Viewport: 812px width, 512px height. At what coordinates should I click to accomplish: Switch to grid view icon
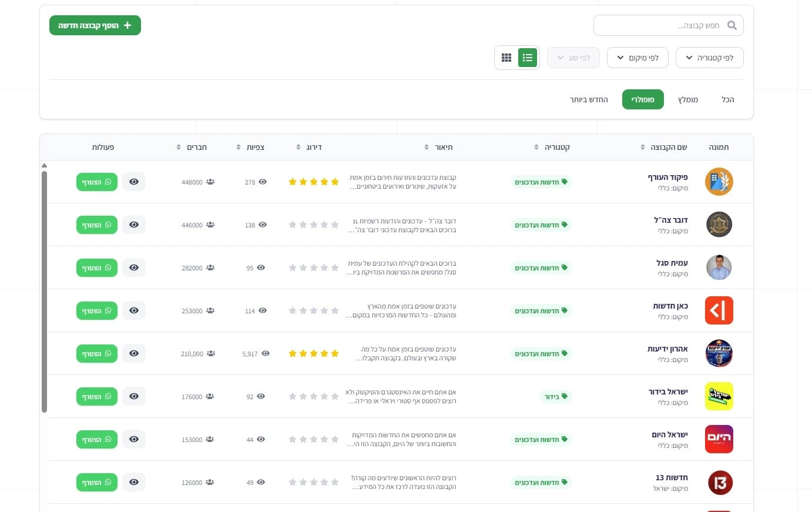(506, 58)
